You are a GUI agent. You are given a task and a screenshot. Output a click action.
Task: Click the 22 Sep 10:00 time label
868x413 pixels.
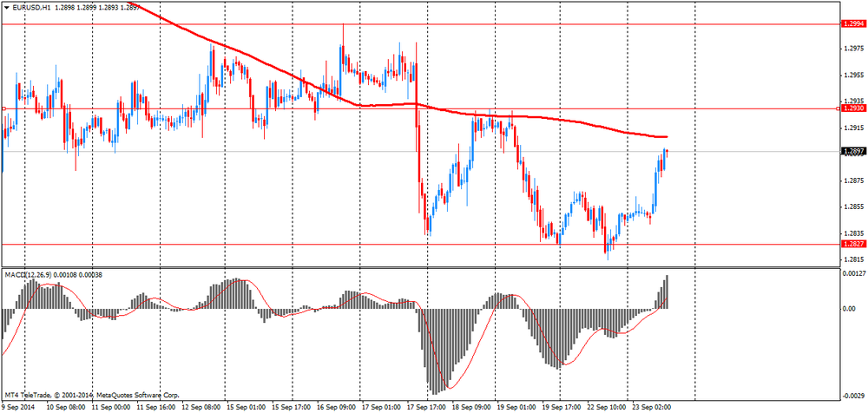click(608, 407)
